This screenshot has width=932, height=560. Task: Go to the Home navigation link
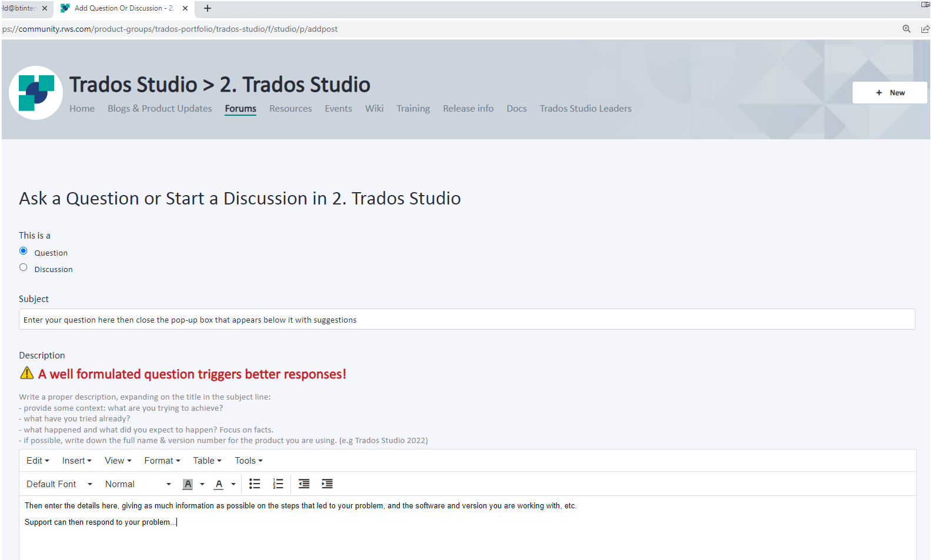click(82, 109)
